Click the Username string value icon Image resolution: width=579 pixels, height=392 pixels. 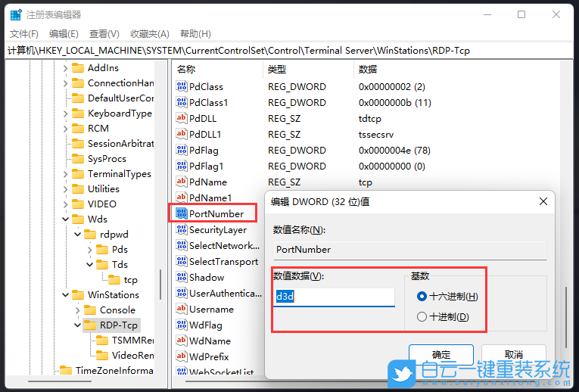tap(182, 309)
